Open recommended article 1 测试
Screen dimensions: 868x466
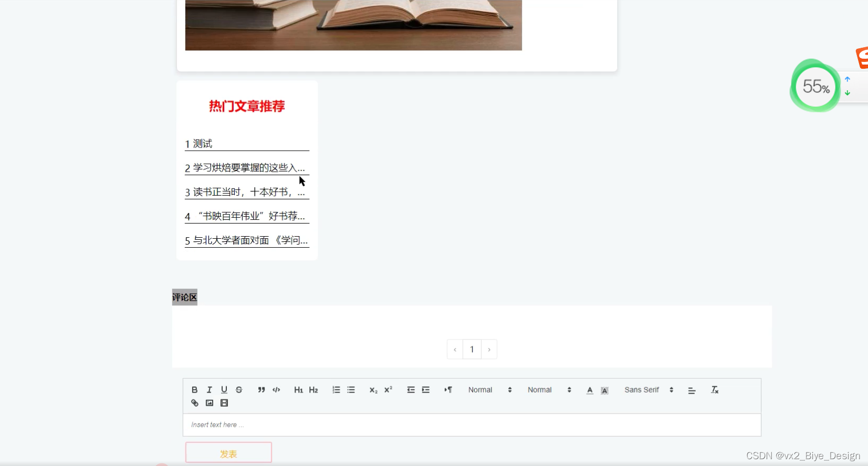(x=247, y=144)
